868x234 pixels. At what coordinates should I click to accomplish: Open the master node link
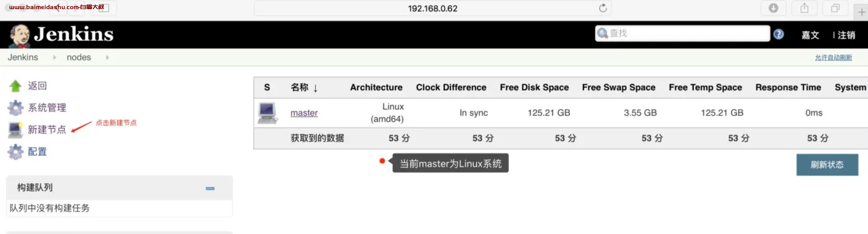304,113
